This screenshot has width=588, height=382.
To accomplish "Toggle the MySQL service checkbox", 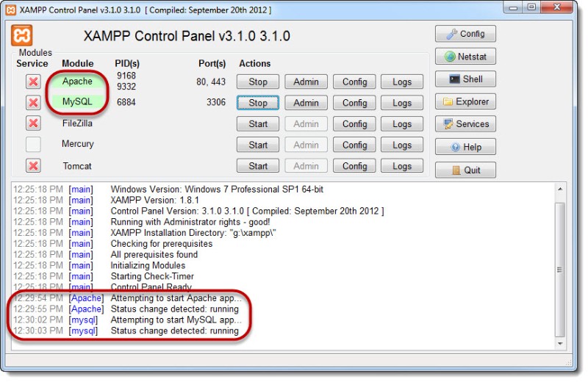I will (x=33, y=102).
